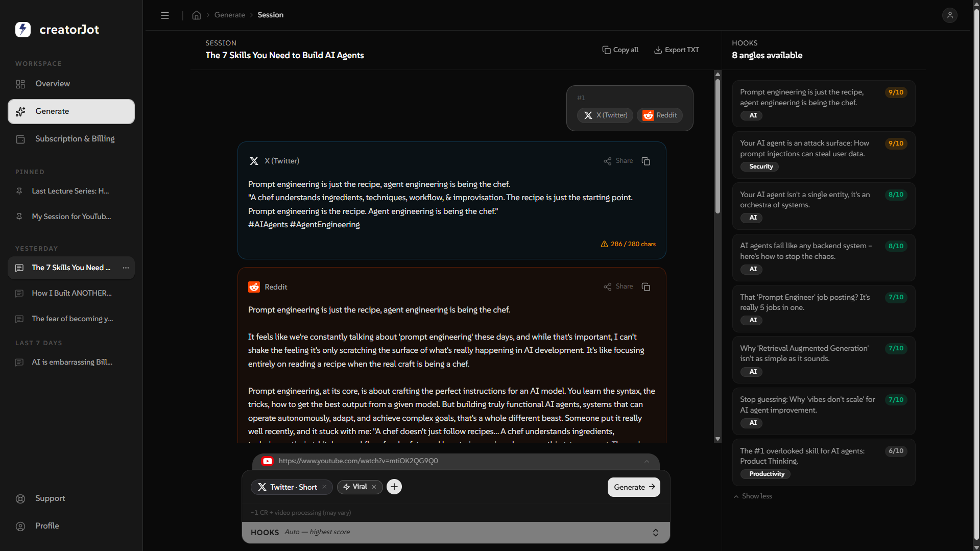
Task: Remove the Viral chip via its X
Action: [374, 487]
